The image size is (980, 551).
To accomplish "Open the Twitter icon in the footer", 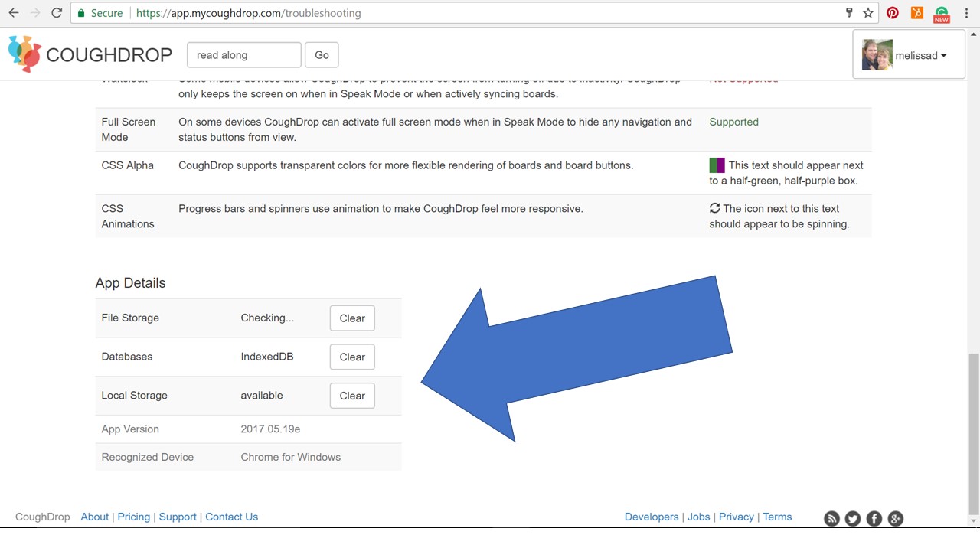I will click(x=853, y=519).
